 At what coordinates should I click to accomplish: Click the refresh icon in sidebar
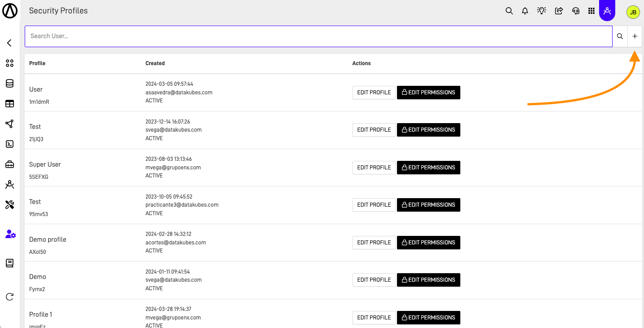pos(9,297)
